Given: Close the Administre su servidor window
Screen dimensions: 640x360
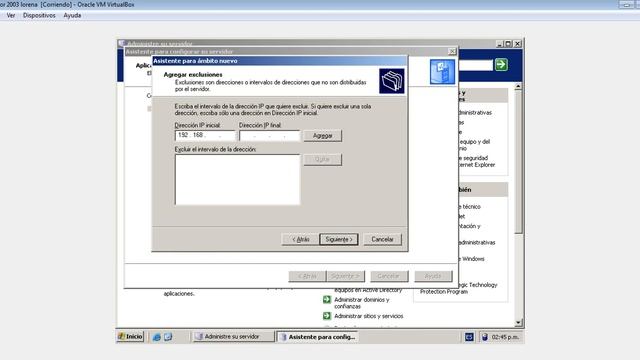Looking at the screenshot, I should click(518, 44).
